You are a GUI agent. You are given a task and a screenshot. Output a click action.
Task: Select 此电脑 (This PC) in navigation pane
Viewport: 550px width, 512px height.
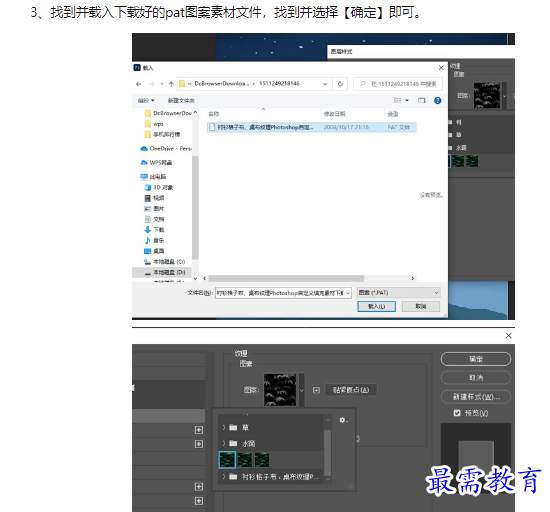[153, 176]
